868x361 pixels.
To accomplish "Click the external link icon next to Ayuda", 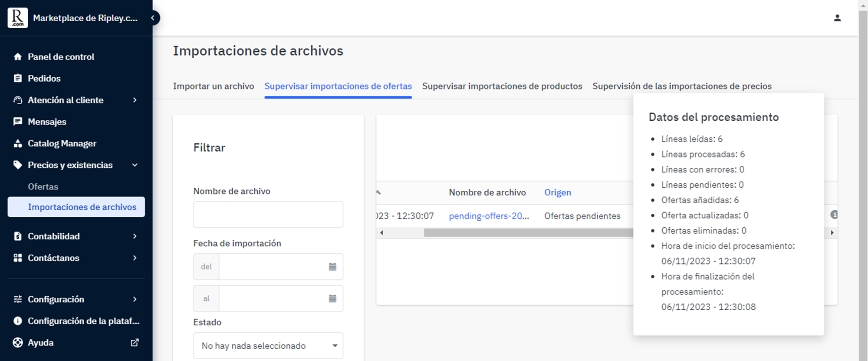I will 135,342.
